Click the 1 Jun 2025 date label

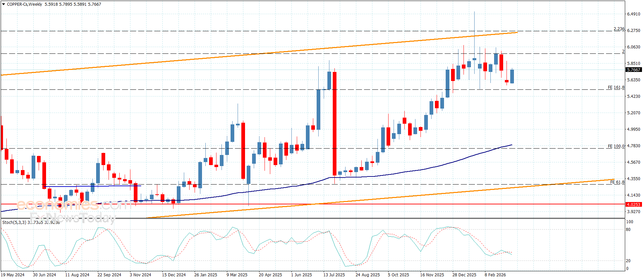tap(301, 275)
